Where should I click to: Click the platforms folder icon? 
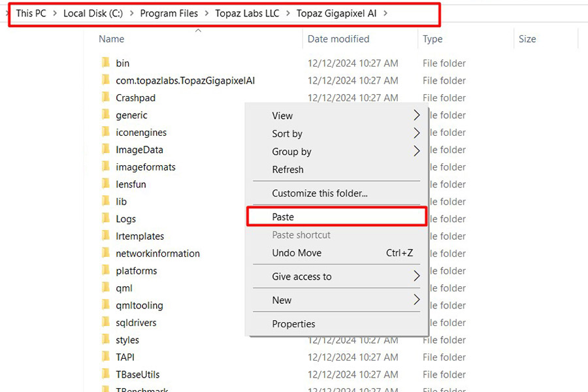point(106,270)
